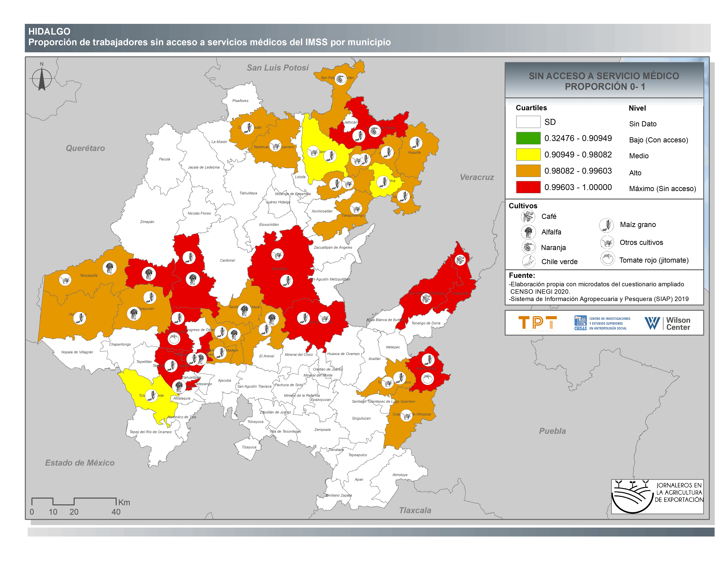Click the Chile verde icon in legend
Image resolution: width=728 pixels, height=563 pixels.
point(529,261)
